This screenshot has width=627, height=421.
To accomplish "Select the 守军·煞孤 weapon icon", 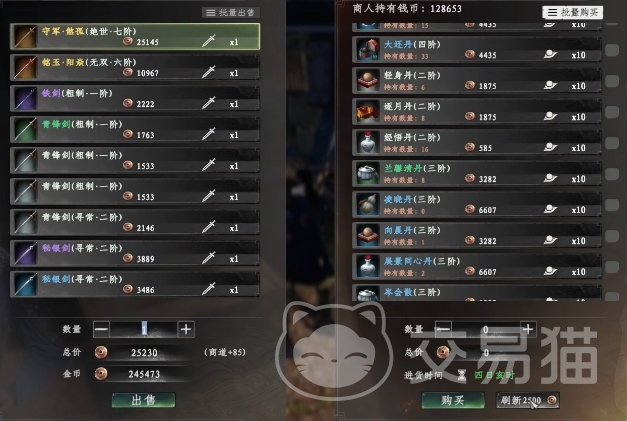I will (25, 36).
